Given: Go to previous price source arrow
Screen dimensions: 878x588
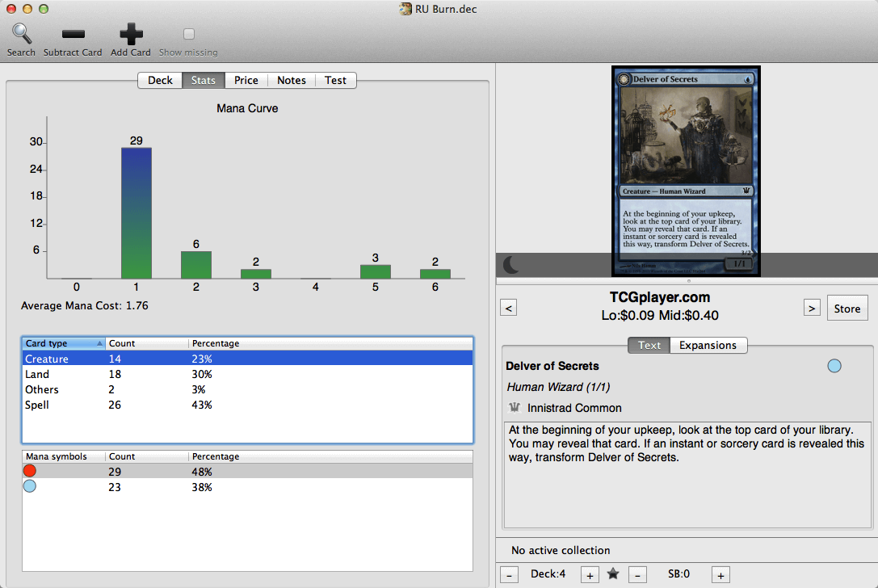Looking at the screenshot, I should (508, 308).
